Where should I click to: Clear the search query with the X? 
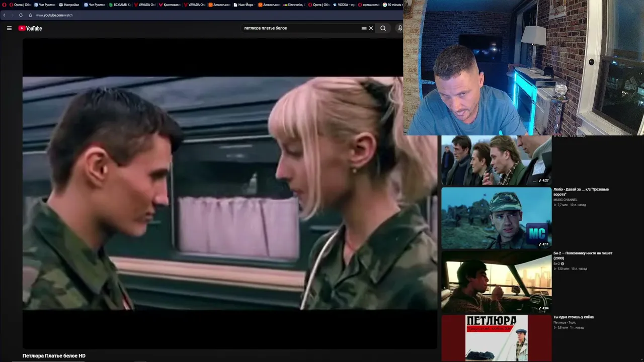371,28
